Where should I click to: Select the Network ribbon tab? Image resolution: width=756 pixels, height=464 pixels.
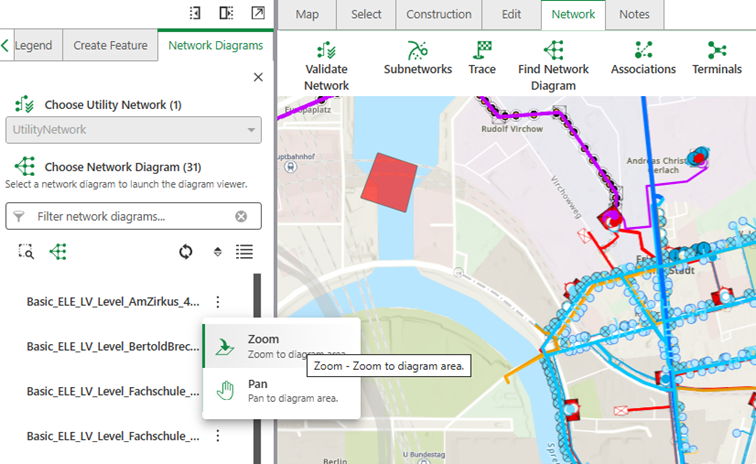[573, 14]
